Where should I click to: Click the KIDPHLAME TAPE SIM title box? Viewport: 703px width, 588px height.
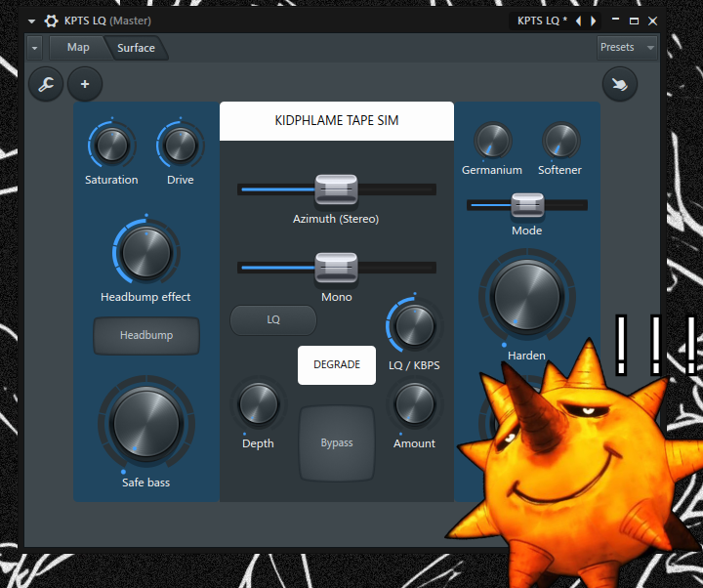coord(337,121)
